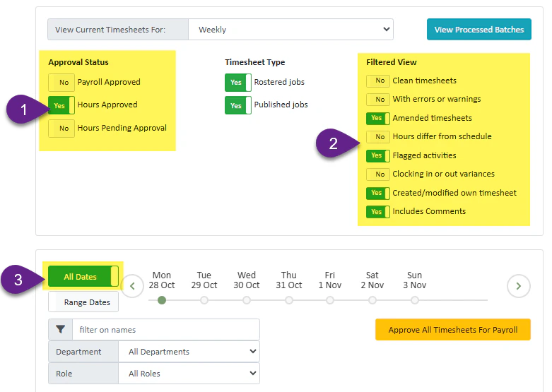Click the Timesheet Type heading
Screen dimensions: 552x392
(x=255, y=62)
